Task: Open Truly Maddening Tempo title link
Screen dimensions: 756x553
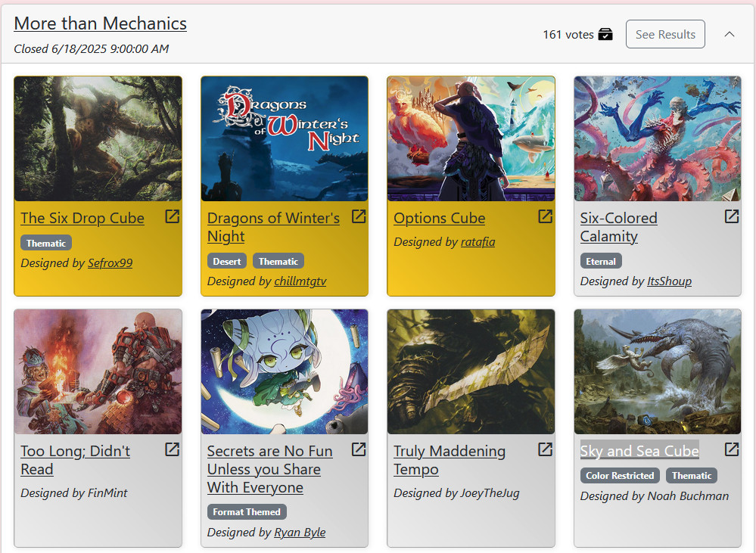Action: click(450, 460)
